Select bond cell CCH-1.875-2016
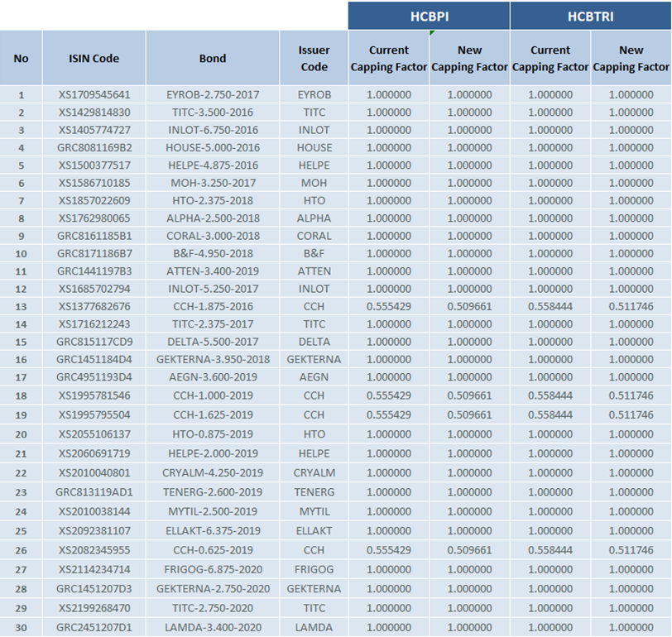672x637 pixels. 213,307
